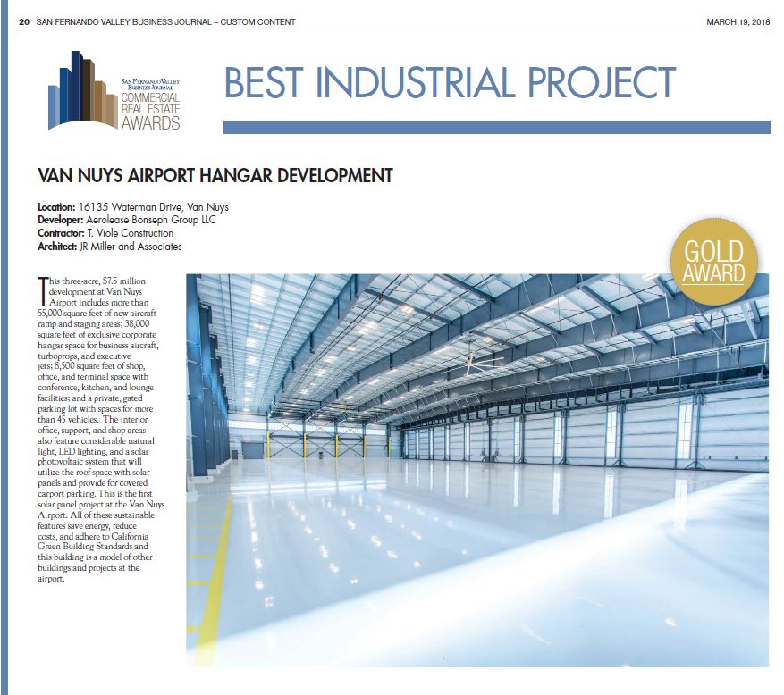784x695 pixels.
Task: Select the page number 20 in the header
Action: pos(23,21)
